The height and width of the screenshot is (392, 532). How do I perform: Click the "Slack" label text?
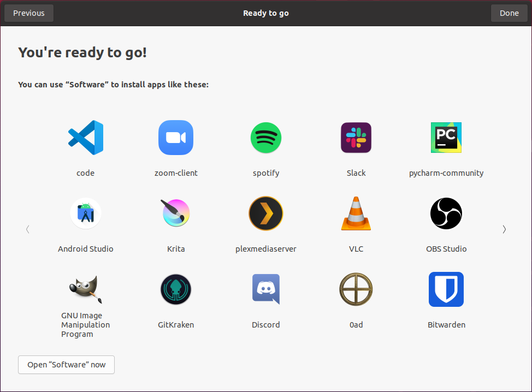[x=356, y=173]
